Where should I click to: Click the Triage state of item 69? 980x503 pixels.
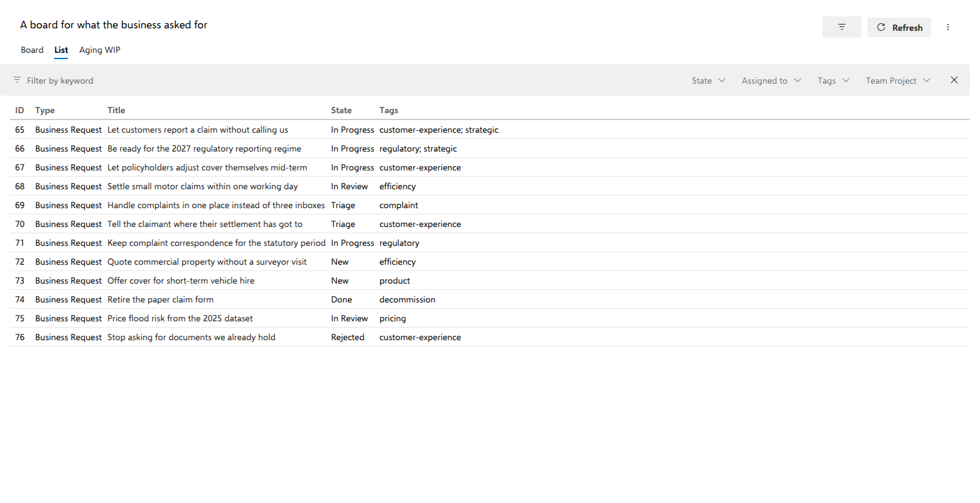(x=343, y=205)
